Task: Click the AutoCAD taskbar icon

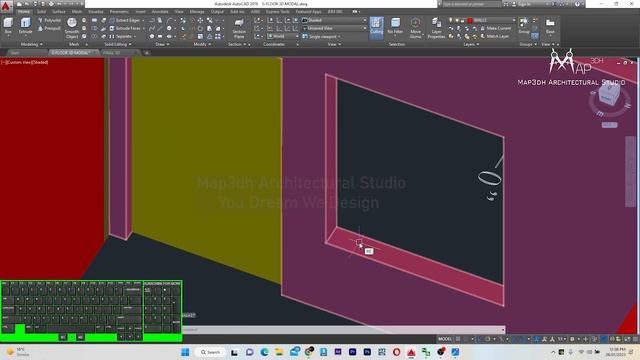Action: coord(411,352)
